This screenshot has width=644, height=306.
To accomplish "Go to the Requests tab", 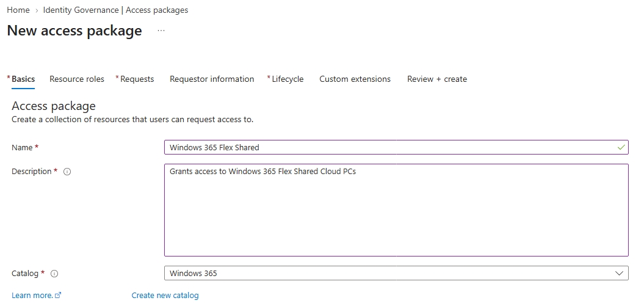I will pyautogui.click(x=137, y=79).
